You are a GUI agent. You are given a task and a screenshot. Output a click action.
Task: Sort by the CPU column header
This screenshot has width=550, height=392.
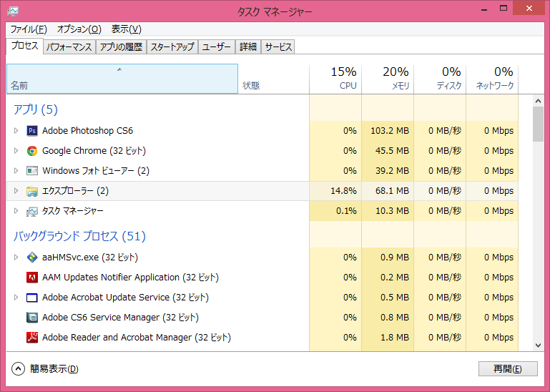(335, 79)
